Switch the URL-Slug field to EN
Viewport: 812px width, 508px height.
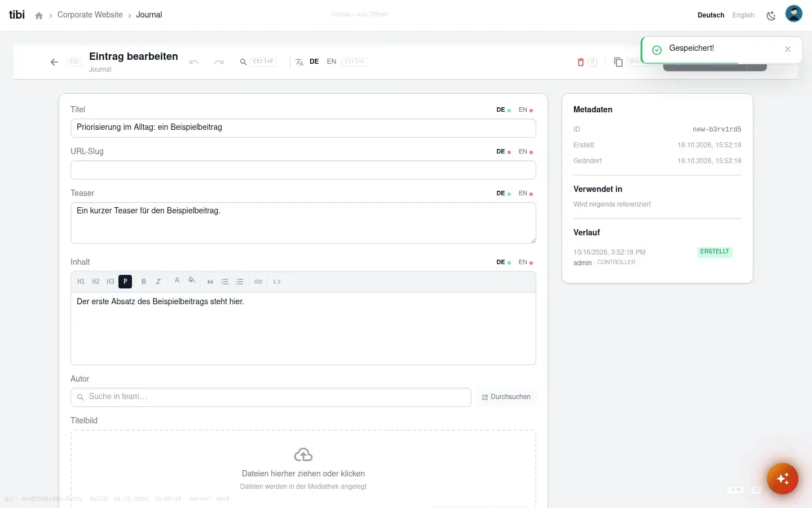526,152
